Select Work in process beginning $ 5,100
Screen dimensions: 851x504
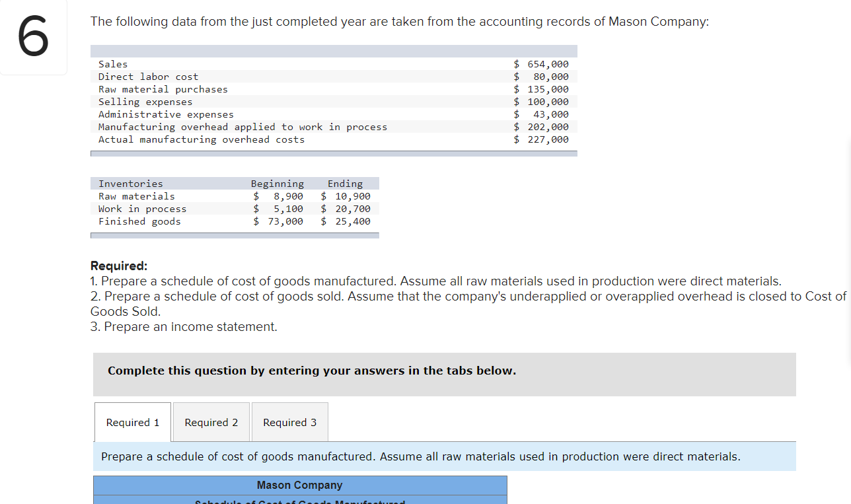278,209
